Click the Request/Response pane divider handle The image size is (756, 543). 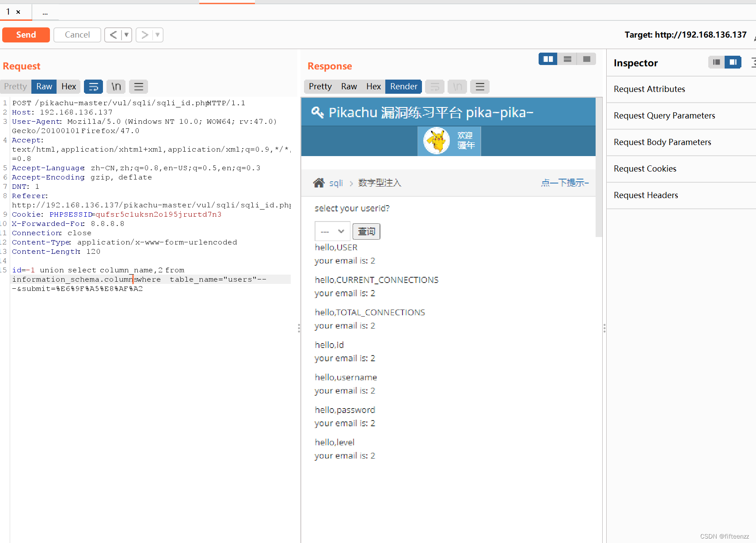pyautogui.click(x=299, y=328)
